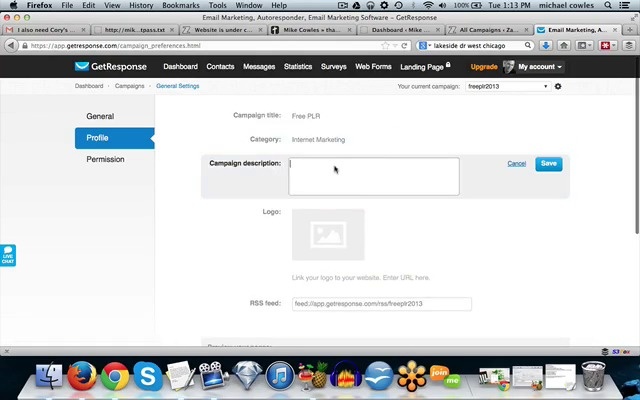This screenshot has height=400, width=640.
Task: Open the Web Forms nav item
Action: pos(373,67)
